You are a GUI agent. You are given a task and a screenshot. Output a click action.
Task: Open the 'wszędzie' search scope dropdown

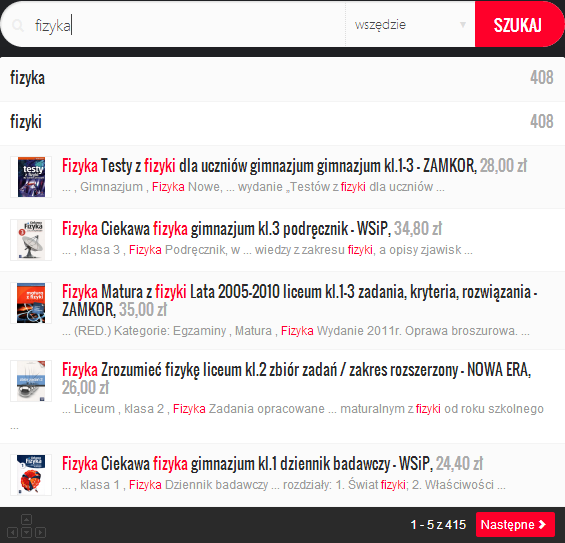tap(410, 25)
